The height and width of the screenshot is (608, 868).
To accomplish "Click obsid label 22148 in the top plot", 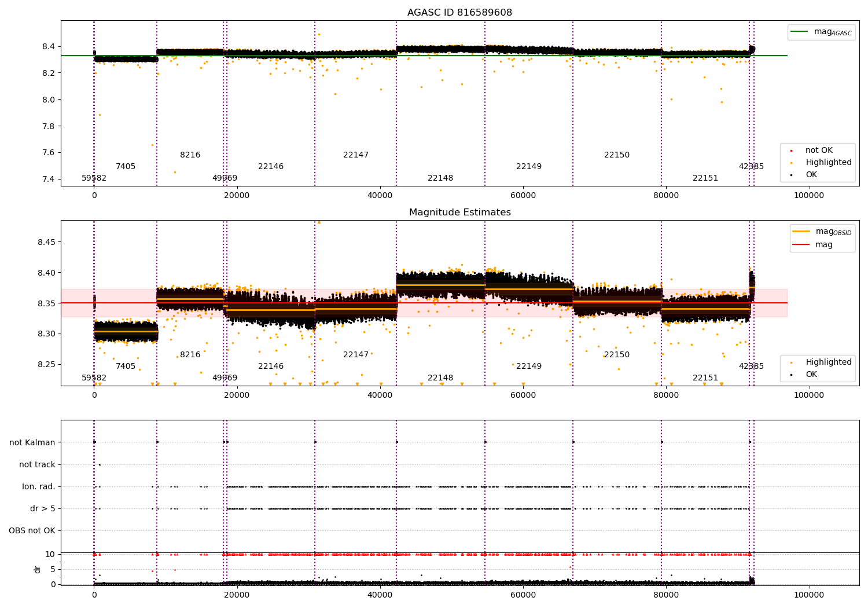I will (x=440, y=178).
